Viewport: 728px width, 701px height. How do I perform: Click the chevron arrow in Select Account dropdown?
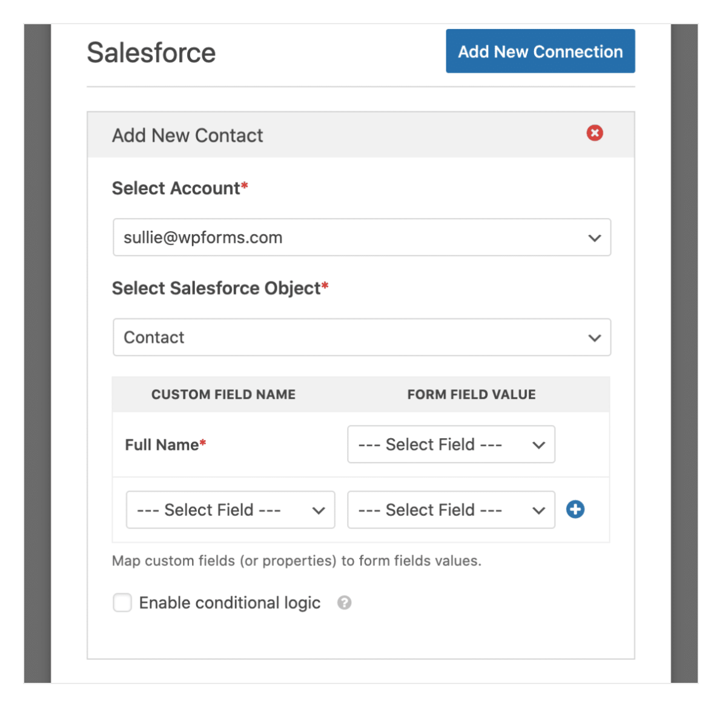pyautogui.click(x=594, y=238)
